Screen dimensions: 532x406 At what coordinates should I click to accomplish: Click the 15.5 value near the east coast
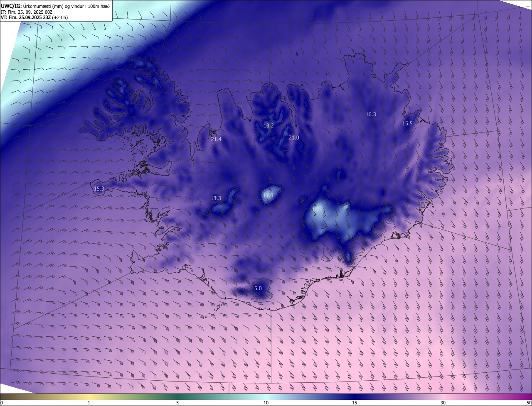(407, 123)
